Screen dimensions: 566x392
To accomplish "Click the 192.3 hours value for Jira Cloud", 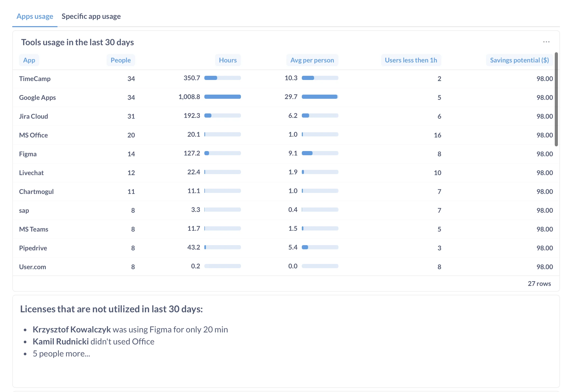I will pos(192,116).
